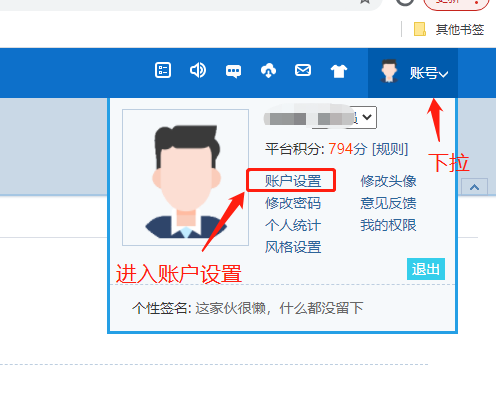Image resolution: width=496 pixels, height=401 pixels.
Task: Open 意见反馈 link
Action: point(388,203)
